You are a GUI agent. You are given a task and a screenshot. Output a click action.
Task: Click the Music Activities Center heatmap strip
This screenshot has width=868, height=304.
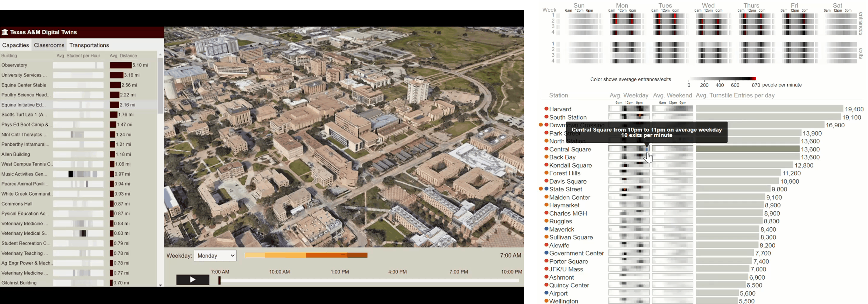pyautogui.click(x=78, y=174)
